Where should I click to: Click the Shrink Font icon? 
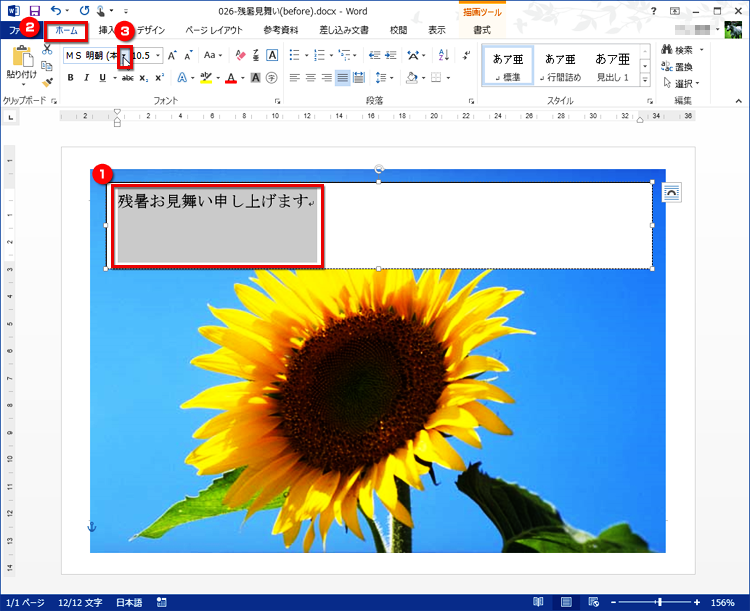[x=188, y=56]
